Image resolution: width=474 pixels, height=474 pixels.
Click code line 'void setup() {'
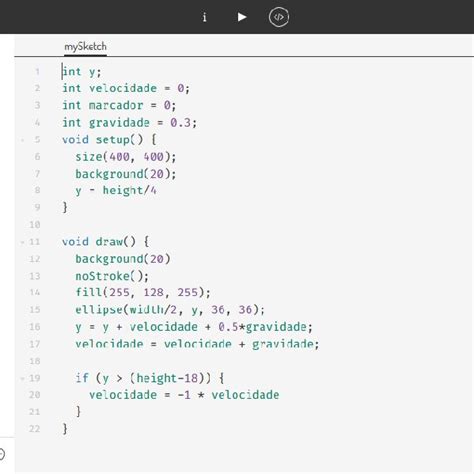pyautogui.click(x=109, y=140)
